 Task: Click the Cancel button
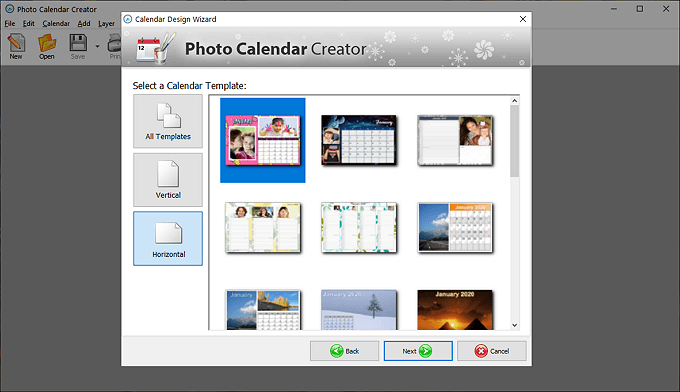492,351
